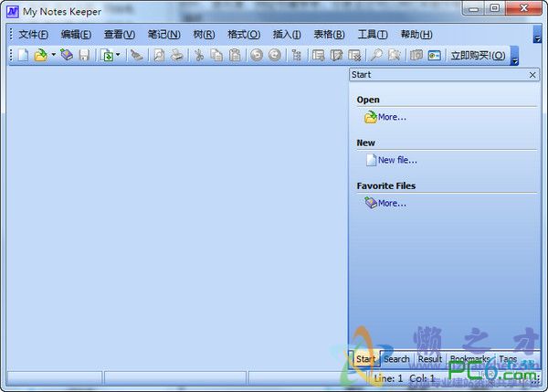548x392 pixels.
Task: Open the 工具(T) menu
Action: pyautogui.click(x=373, y=35)
